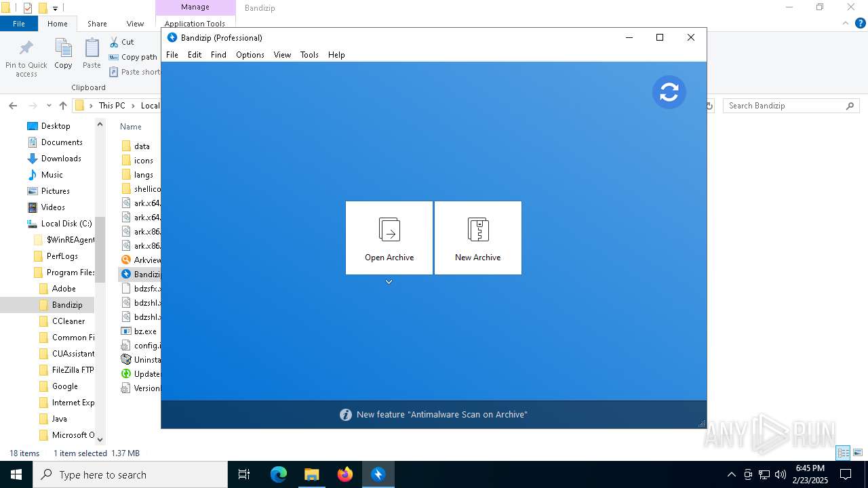This screenshot has height=488, width=868.
Task: Select Videos in the navigation pane
Action: click(53, 207)
